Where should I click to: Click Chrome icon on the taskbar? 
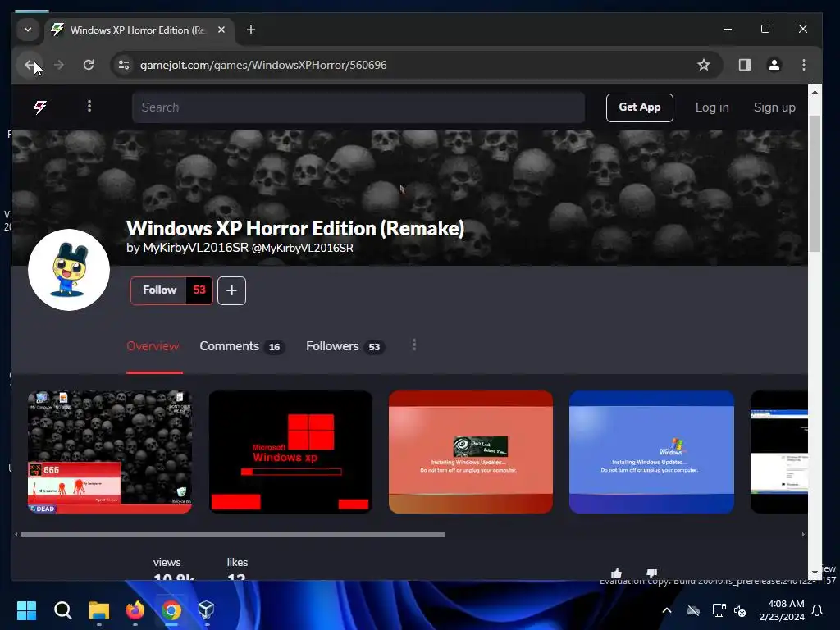point(171,610)
